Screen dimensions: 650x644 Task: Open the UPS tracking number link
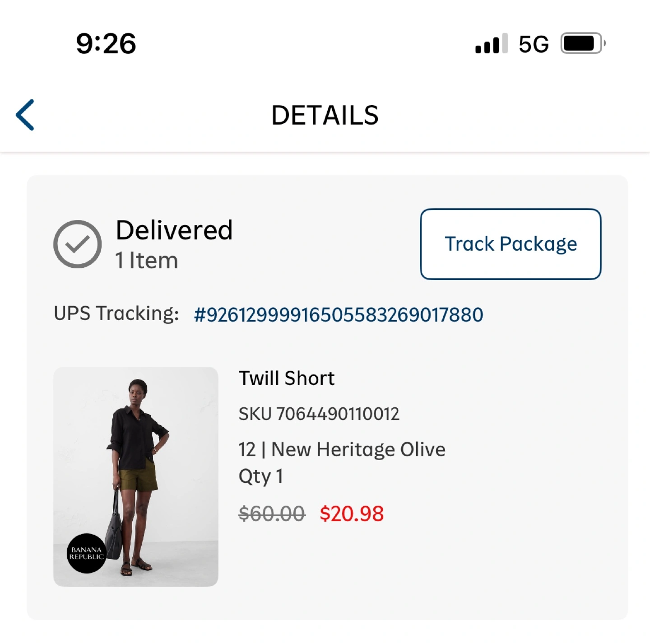[x=339, y=315]
